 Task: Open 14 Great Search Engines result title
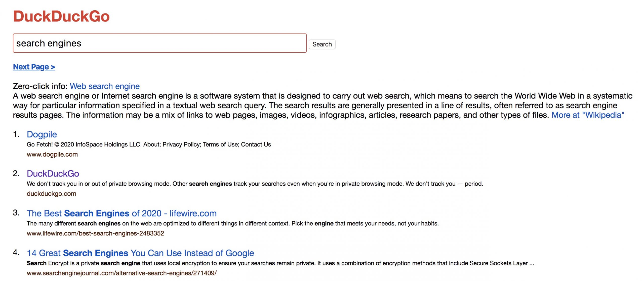[140, 253]
